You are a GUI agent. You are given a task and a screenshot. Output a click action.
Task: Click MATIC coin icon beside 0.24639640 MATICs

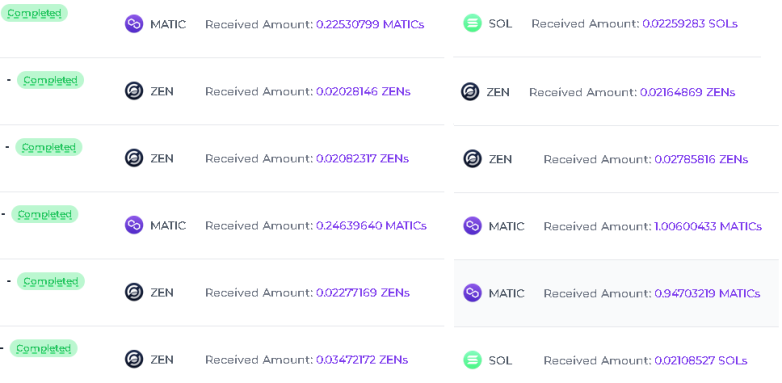[134, 225]
